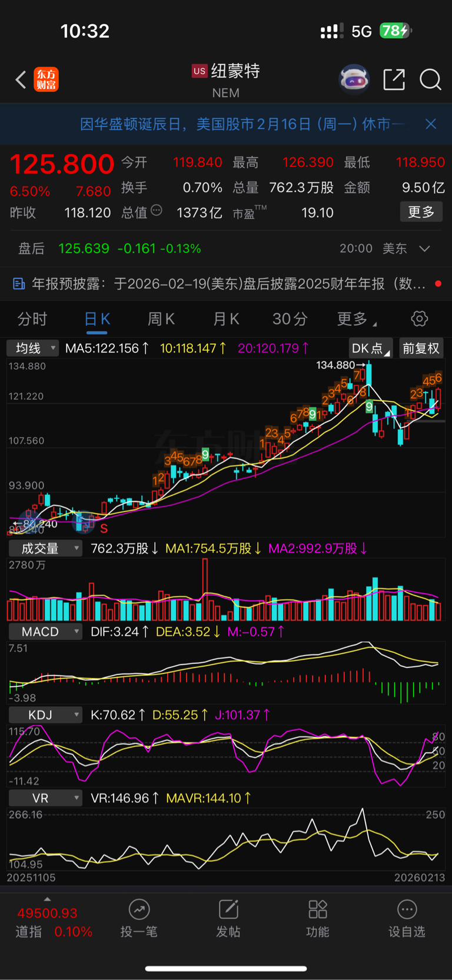Tap the 更多 quote details button
Screen dimensions: 452x980
click(x=421, y=212)
